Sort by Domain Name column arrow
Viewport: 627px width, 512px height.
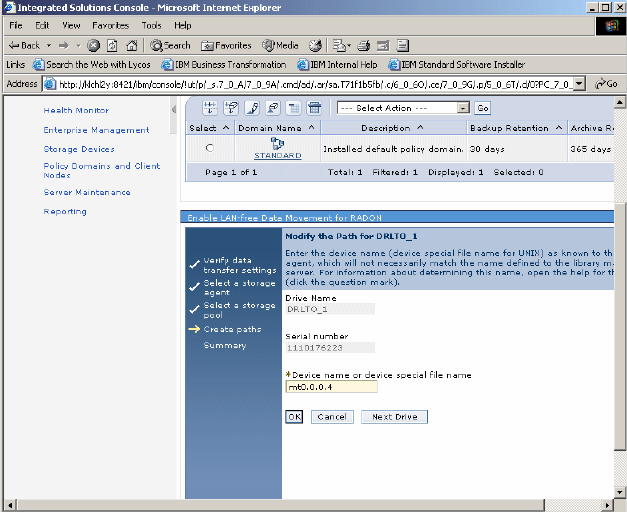click(x=312, y=128)
